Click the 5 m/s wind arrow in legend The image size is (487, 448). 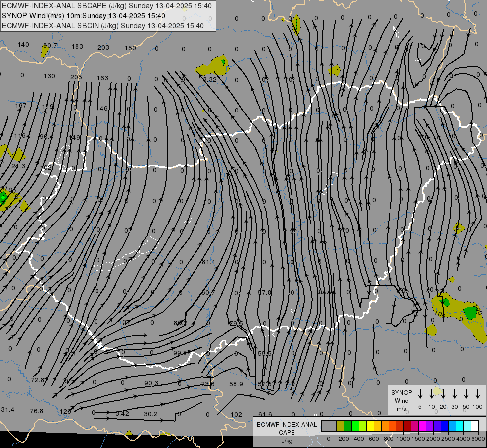tap(420, 394)
